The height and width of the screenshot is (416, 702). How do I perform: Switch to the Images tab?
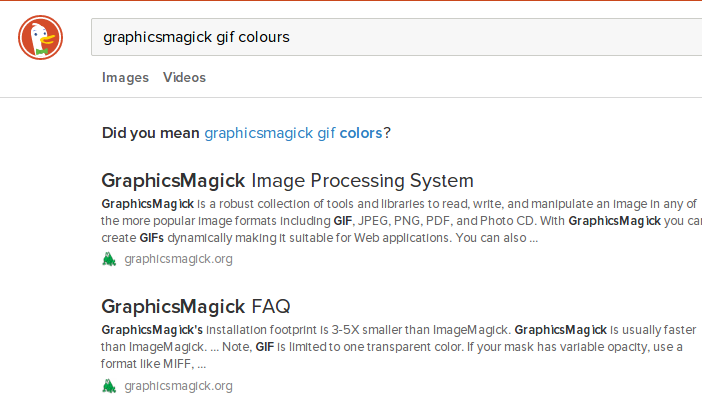125,77
